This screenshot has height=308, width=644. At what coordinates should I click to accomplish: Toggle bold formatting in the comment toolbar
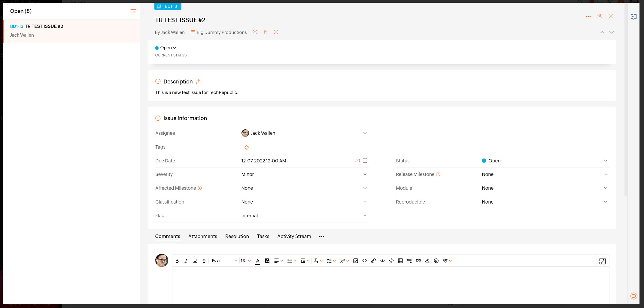(177, 261)
